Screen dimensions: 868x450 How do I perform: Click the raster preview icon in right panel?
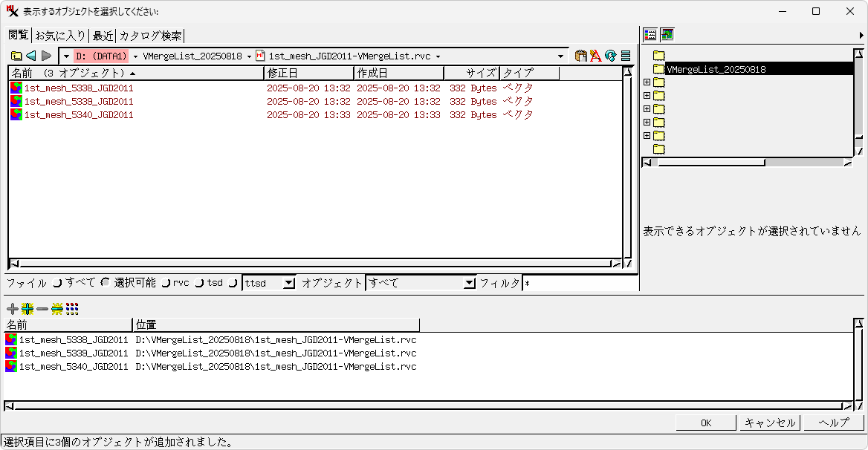(667, 35)
